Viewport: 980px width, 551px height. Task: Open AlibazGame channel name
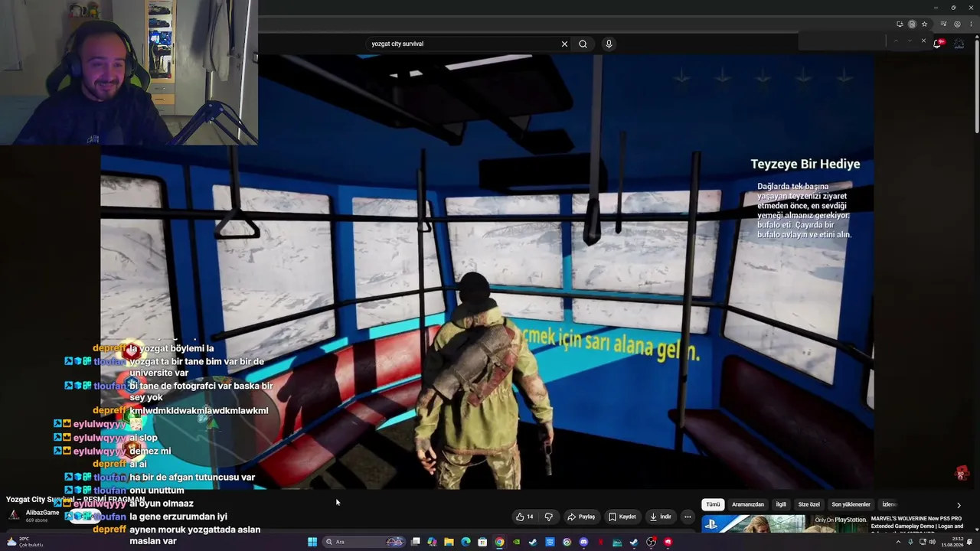point(42,513)
